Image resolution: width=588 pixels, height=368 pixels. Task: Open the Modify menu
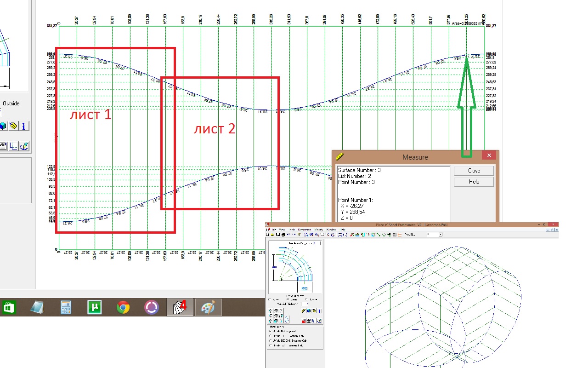coord(319,230)
